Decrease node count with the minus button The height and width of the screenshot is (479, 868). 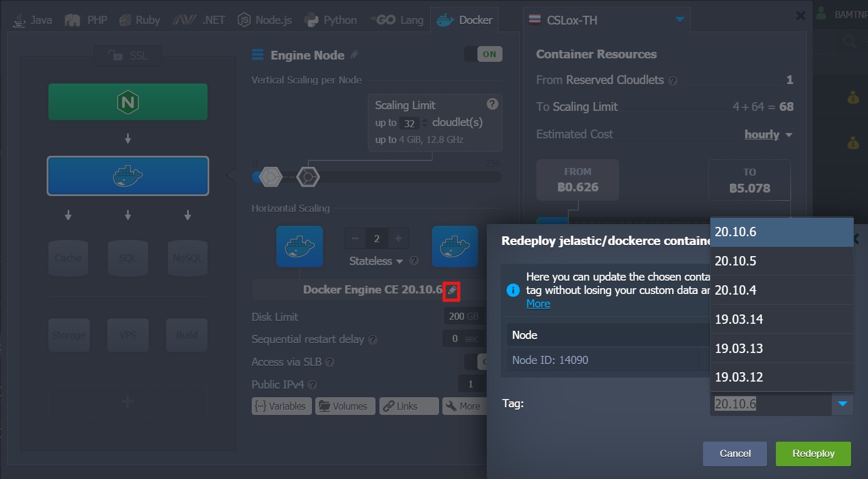pyautogui.click(x=354, y=238)
